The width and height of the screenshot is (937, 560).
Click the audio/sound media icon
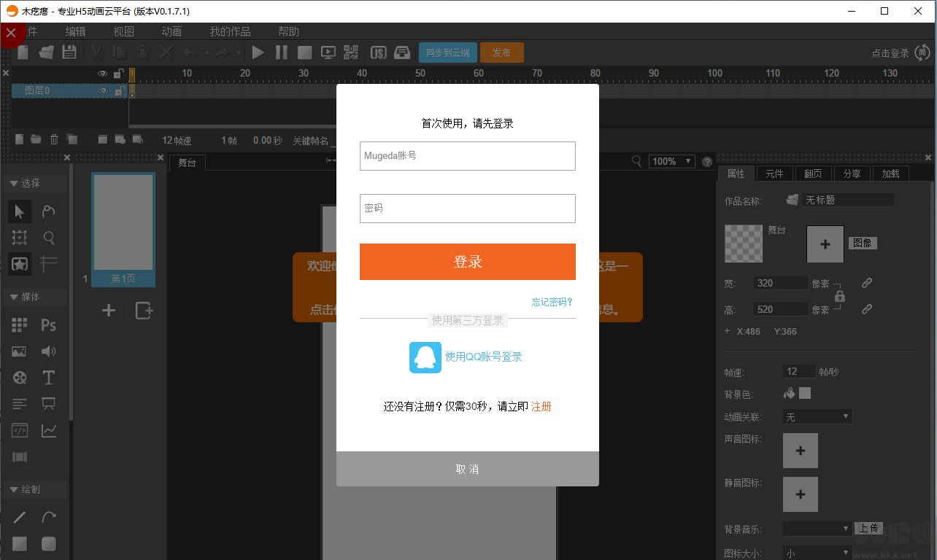(48, 351)
